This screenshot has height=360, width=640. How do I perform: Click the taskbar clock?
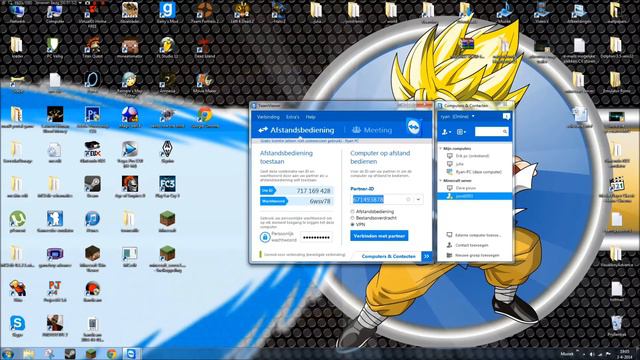(624, 353)
